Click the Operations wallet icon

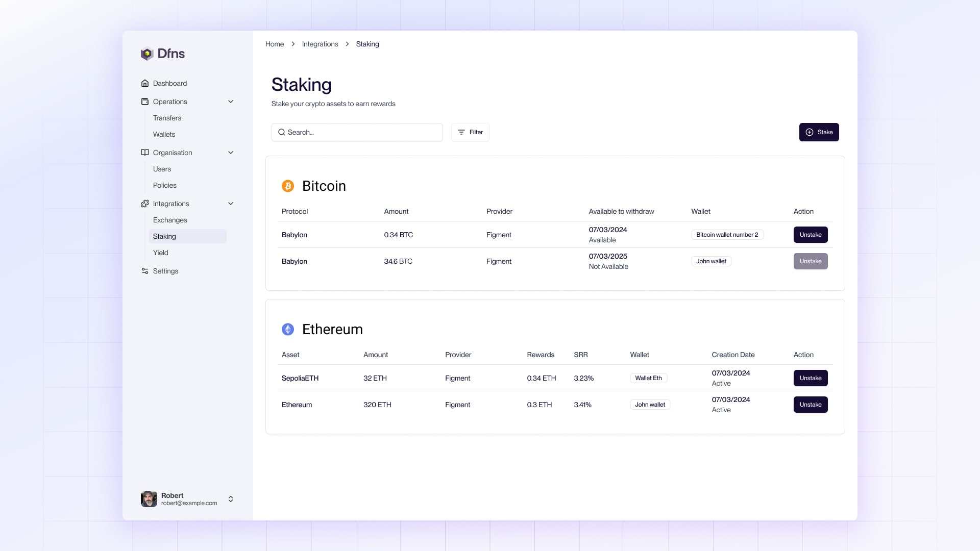145,102
